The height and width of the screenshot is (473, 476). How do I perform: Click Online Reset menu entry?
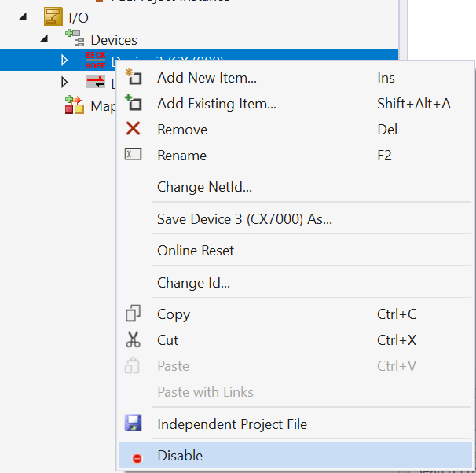196,251
